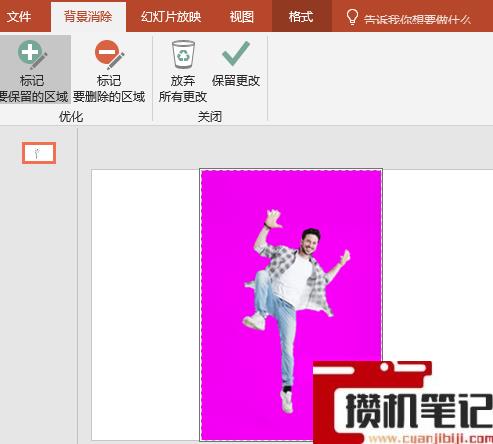
Task: Click the Tell Me (告诉我你想要做什么) search box
Action: (417, 19)
